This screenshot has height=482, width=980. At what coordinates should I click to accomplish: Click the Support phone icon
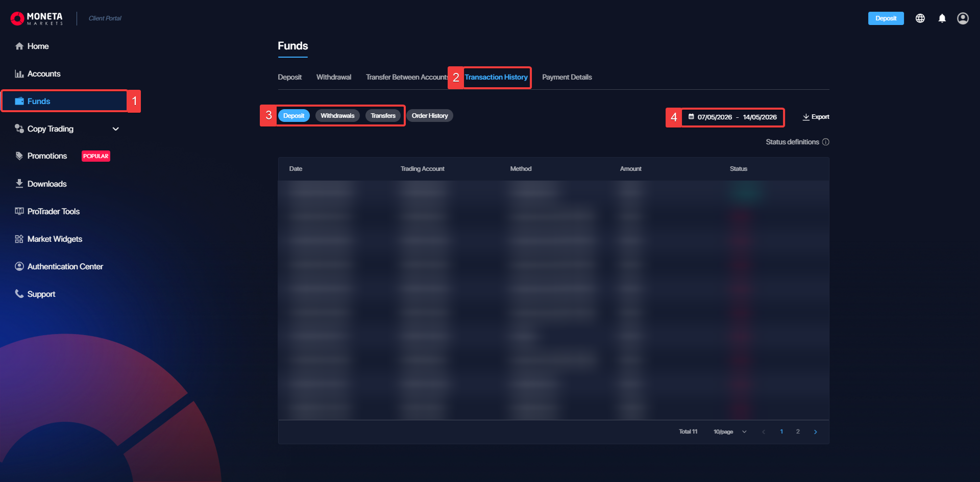pos(19,294)
